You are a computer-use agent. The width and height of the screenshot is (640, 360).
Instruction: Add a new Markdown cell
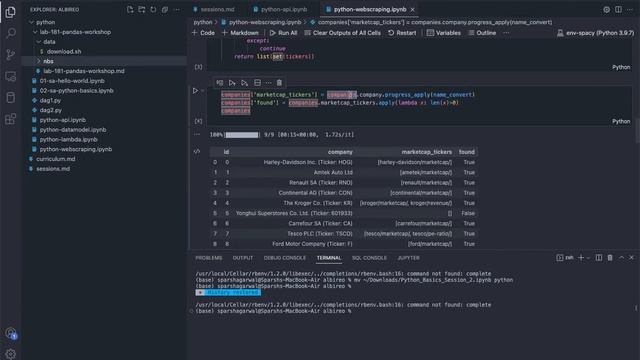[x=240, y=33]
